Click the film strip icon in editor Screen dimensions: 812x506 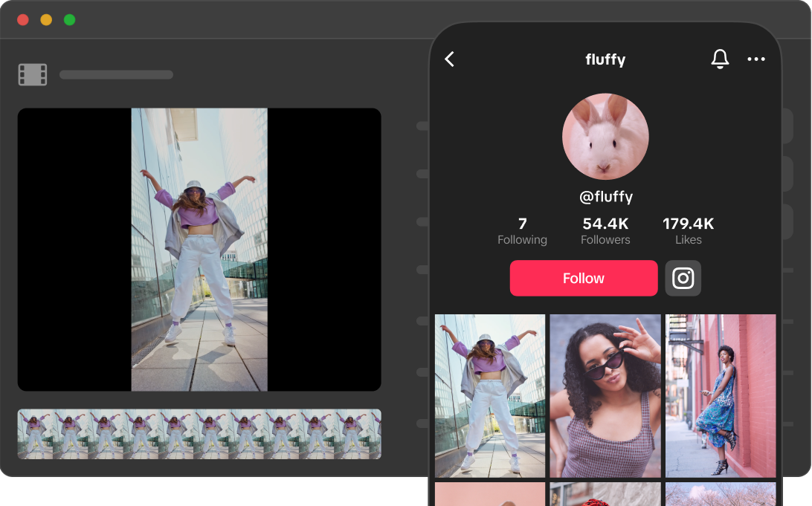tap(33, 74)
